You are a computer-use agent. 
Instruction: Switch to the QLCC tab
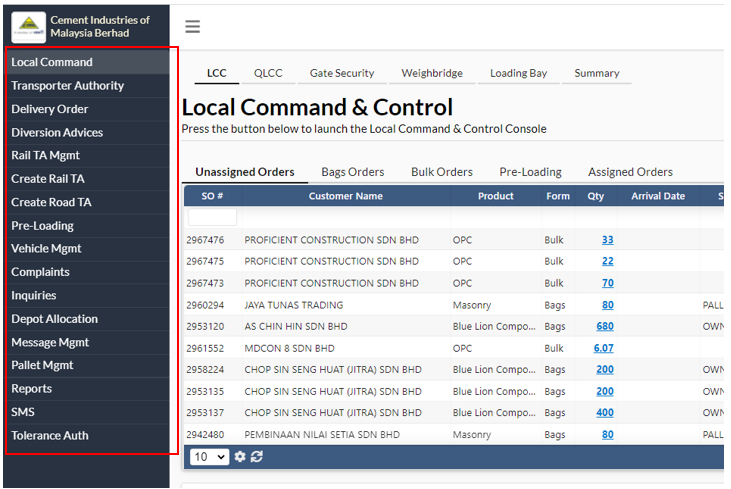click(268, 73)
